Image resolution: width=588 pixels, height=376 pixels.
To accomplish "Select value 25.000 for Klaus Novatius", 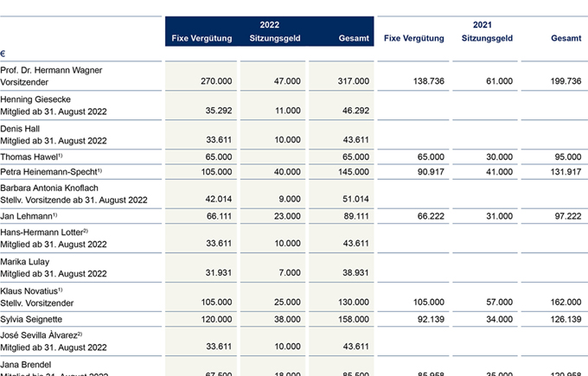I will tap(287, 303).
